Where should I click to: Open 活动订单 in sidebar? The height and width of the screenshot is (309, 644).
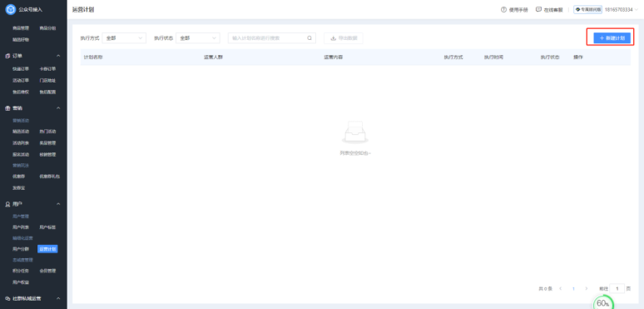click(21, 80)
